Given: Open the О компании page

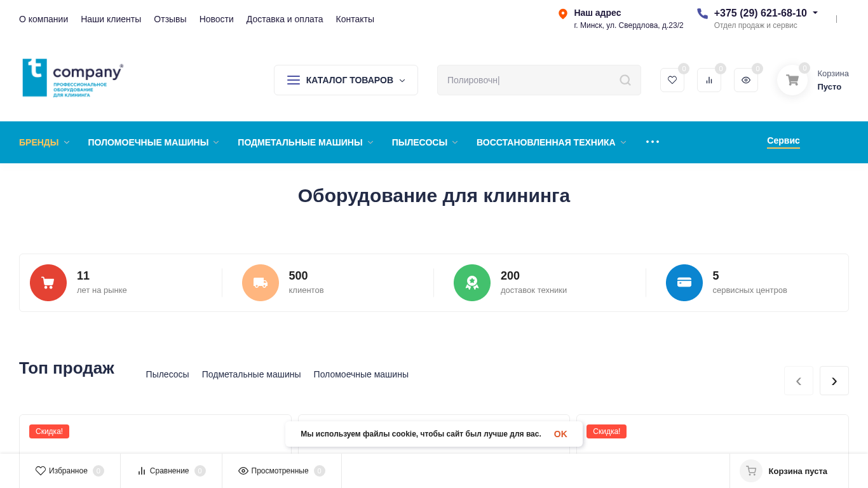Looking at the screenshot, I should [43, 19].
